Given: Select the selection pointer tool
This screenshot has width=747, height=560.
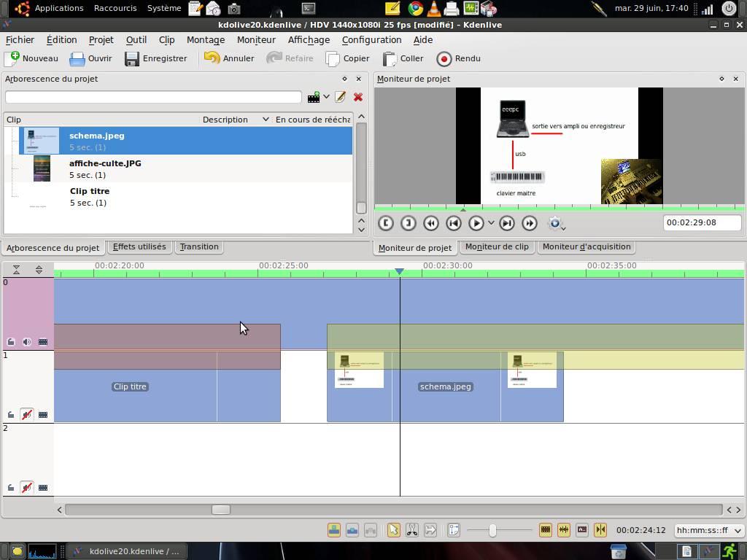Looking at the screenshot, I should point(393,531).
